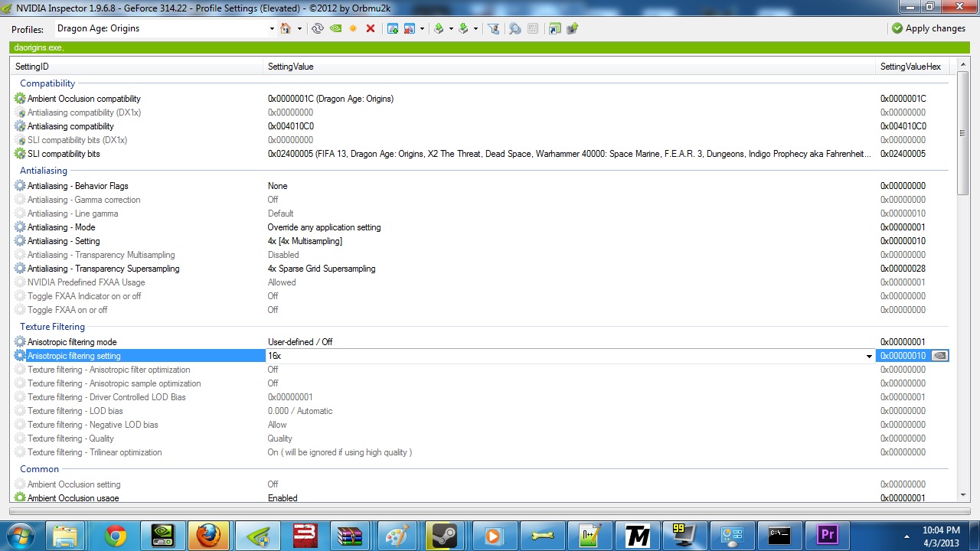Create a new profile using the sun icon
Screen dimensions: 980x551
(x=353, y=28)
